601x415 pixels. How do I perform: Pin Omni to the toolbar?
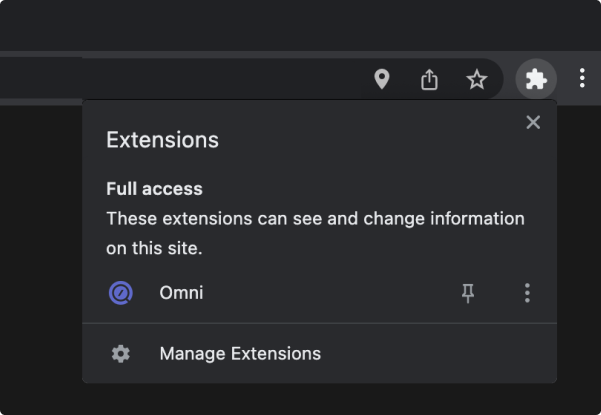pos(468,293)
